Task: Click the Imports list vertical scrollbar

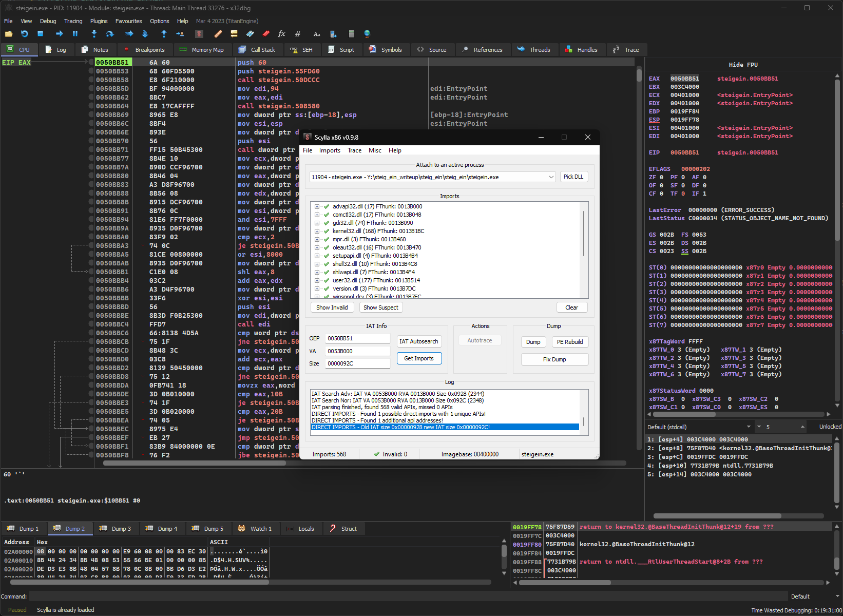Action: click(584, 234)
